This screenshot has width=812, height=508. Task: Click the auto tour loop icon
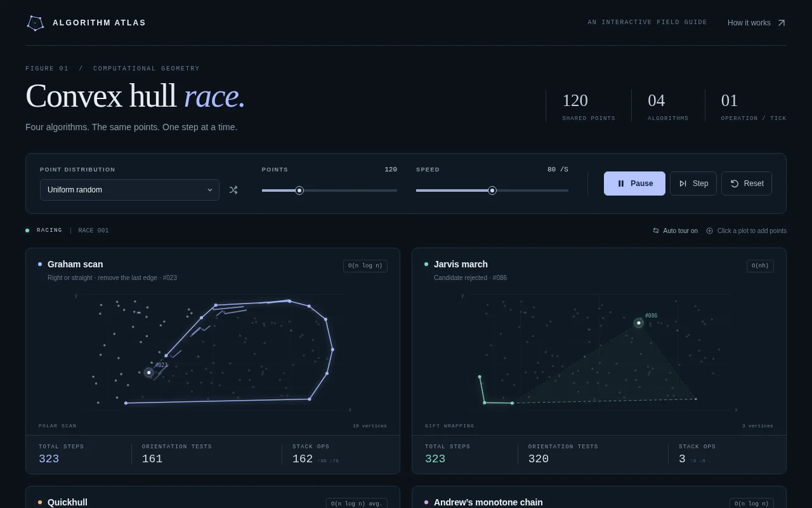pos(656,231)
